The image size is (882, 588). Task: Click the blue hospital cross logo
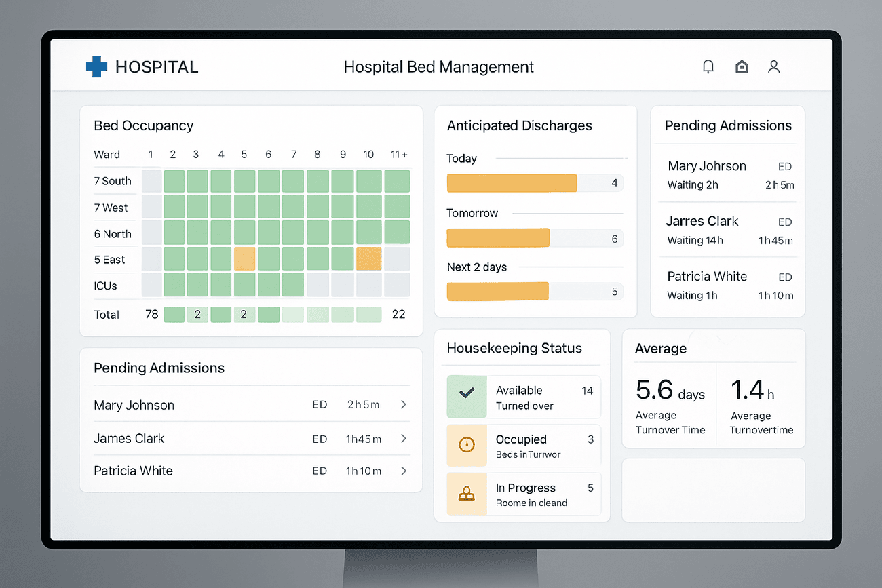96,66
